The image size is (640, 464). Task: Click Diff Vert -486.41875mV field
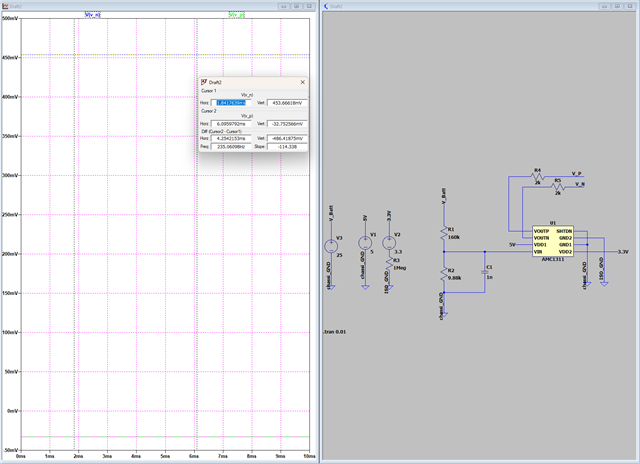tap(287, 138)
